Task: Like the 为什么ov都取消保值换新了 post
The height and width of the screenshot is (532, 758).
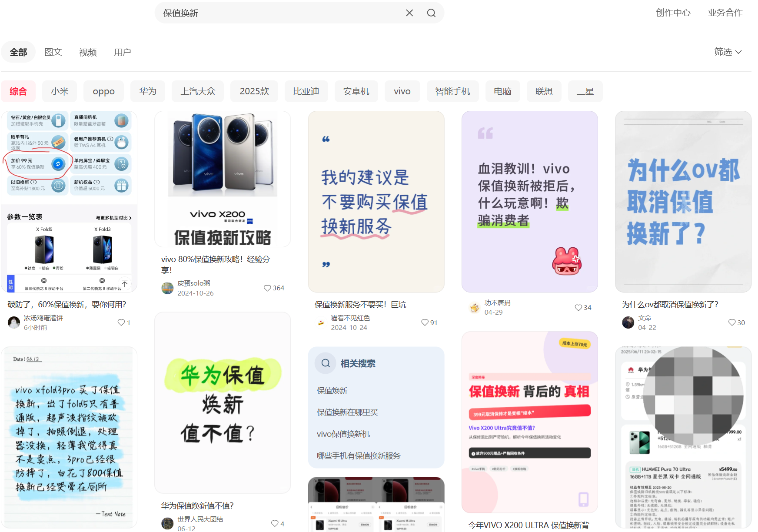Action: [x=732, y=323]
